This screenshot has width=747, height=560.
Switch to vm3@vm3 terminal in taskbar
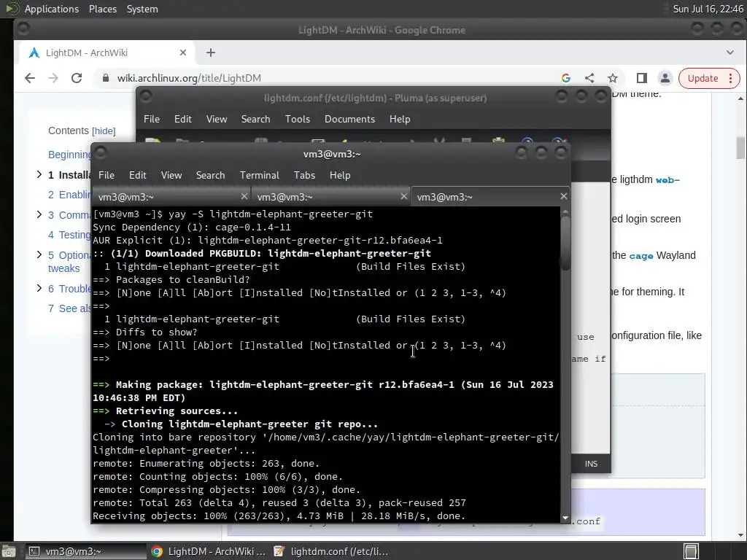point(86,551)
